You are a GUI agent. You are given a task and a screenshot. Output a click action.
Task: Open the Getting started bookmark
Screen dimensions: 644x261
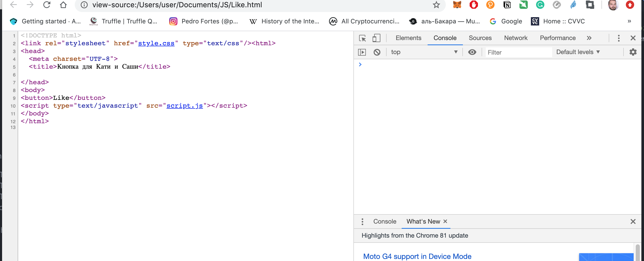pyautogui.click(x=45, y=21)
